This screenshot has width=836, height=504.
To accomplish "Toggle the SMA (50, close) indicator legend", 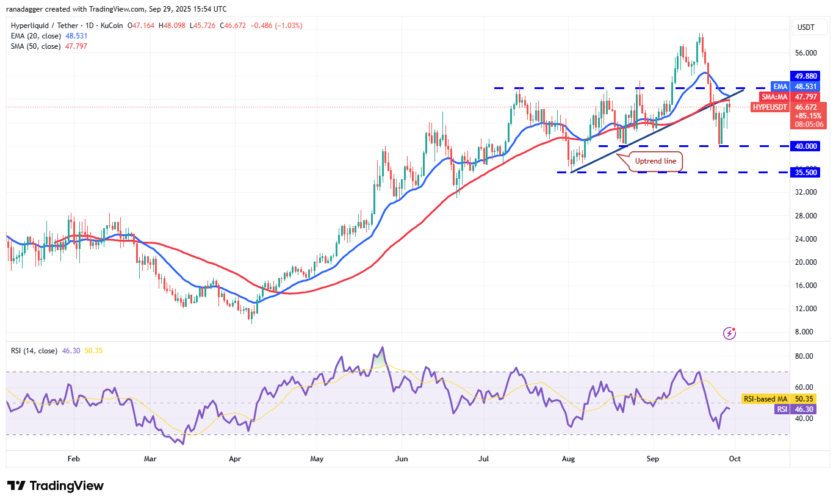I will tap(37, 46).
